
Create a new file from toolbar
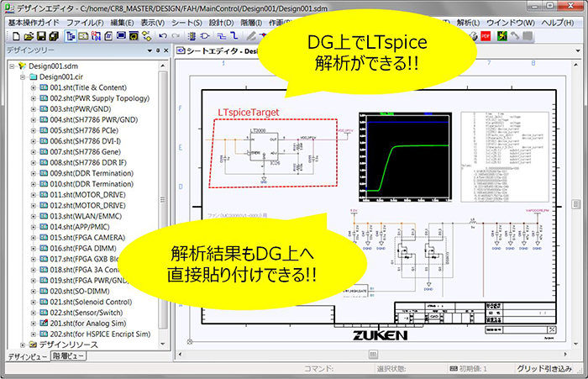pos(16,36)
